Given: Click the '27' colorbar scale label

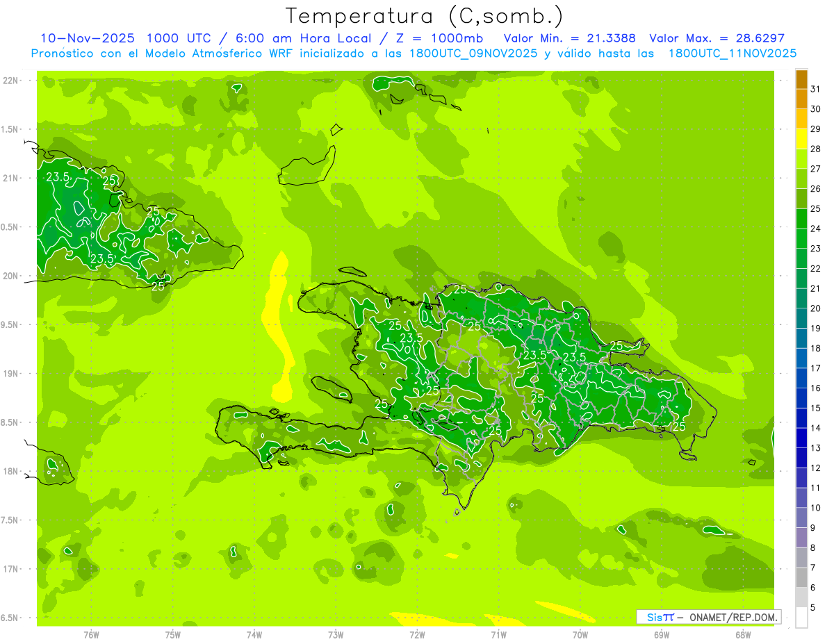Looking at the screenshot, I should [x=816, y=169].
